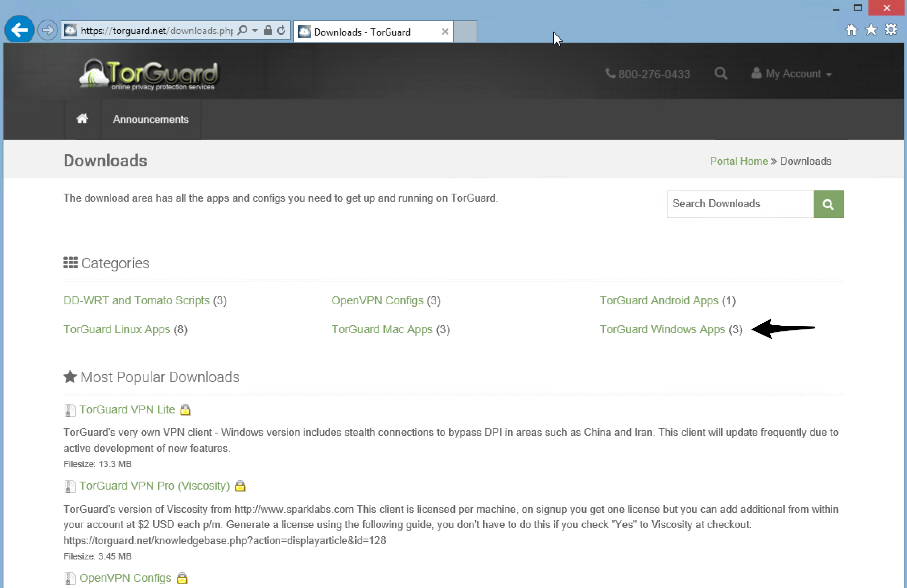
Task: Open the Portal Home breadcrumb link
Action: (738, 161)
